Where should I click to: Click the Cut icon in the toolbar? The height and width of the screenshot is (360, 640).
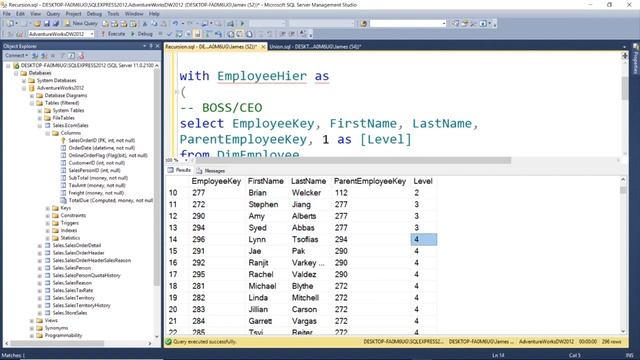144,24
